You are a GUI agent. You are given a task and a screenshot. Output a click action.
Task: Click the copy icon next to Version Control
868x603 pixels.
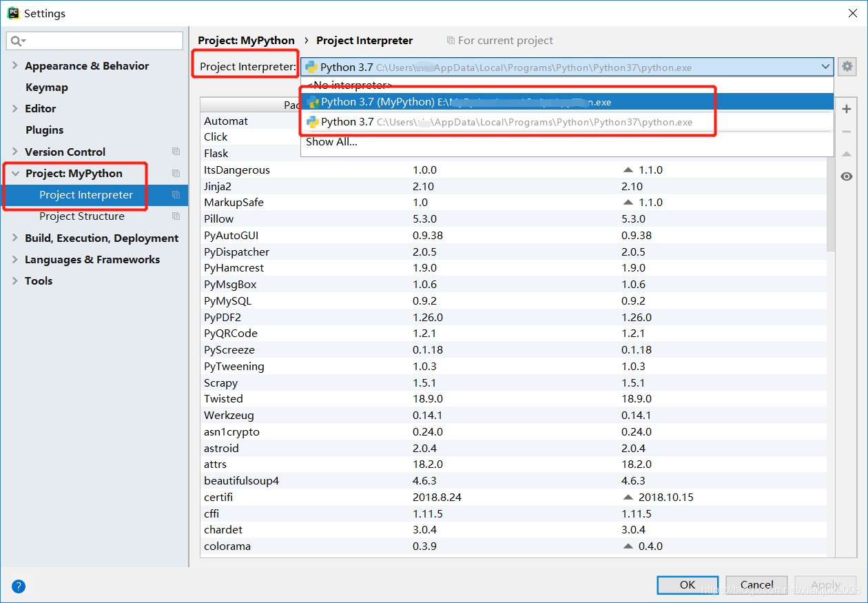click(176, 152)
